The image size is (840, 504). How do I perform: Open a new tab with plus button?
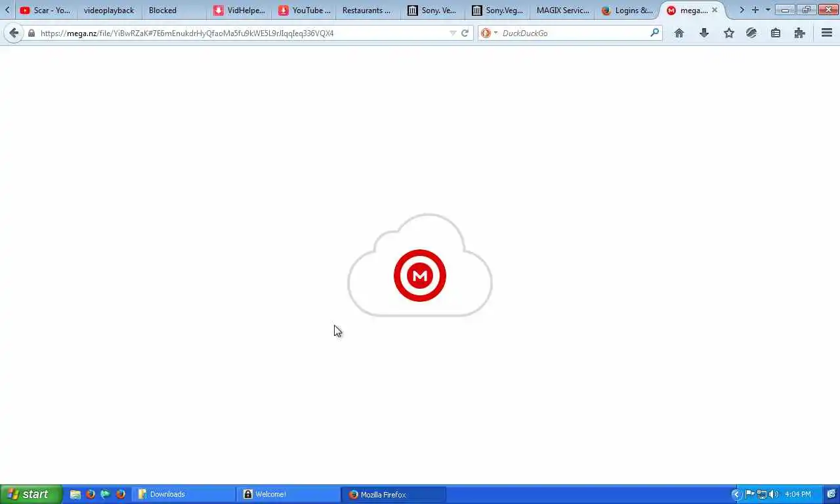[x=755, y=10]
